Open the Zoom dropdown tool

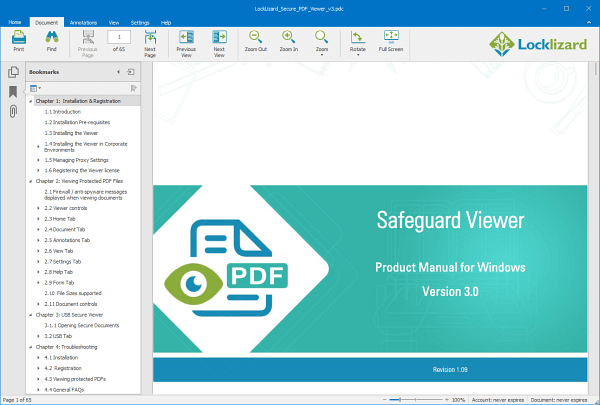pyautogui.click(x=322, y=43)
